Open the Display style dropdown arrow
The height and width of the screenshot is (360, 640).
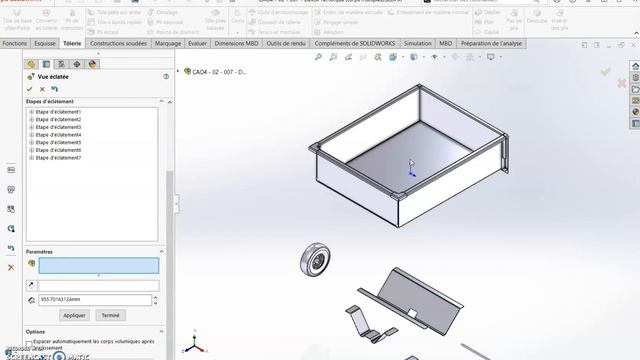(424, 57)
